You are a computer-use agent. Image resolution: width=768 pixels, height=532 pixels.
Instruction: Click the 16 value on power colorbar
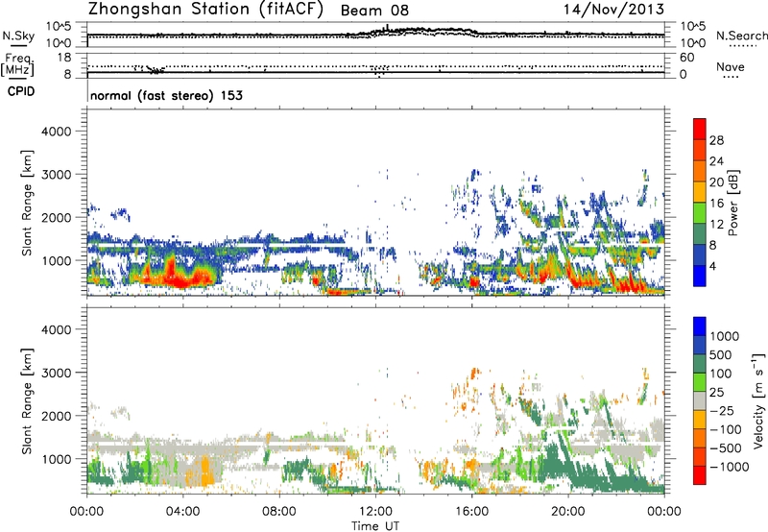tap(716, 204)
